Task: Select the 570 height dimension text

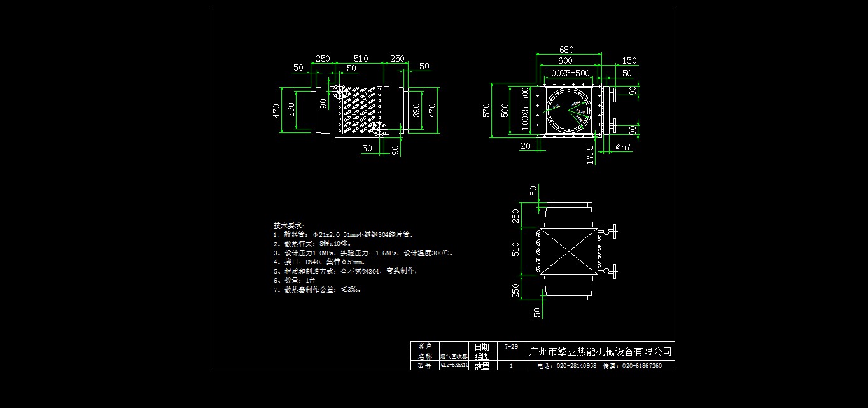Action: [x=486, y=111]
